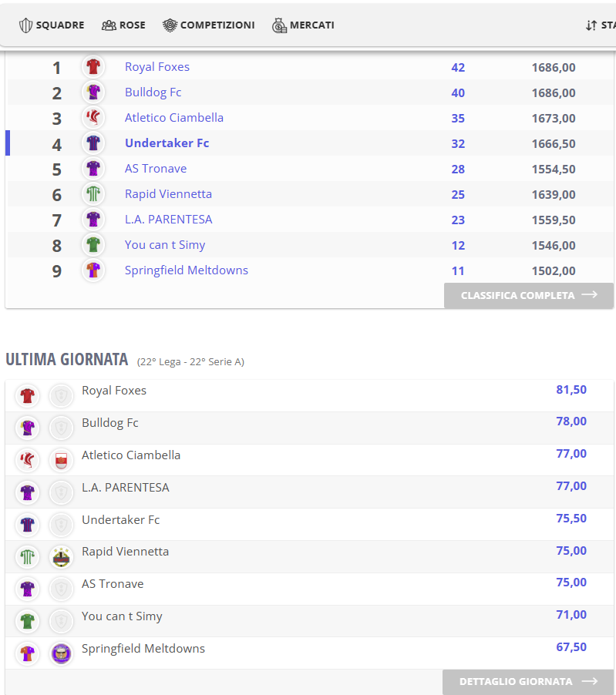Click Rapid Viennetta jersey in Ultima Giornata

click(28, 557)
